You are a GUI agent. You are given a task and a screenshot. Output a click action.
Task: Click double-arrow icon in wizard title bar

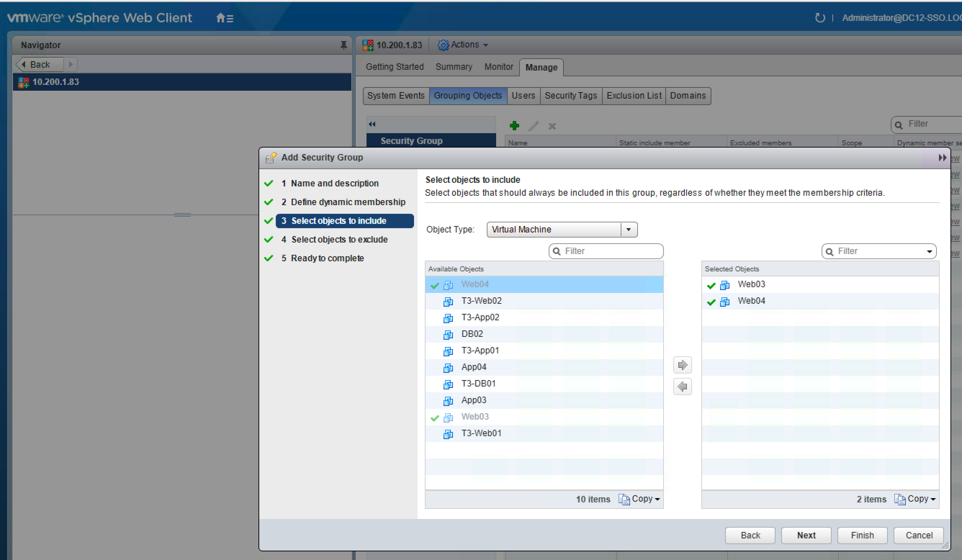click(x=942, y=158)
